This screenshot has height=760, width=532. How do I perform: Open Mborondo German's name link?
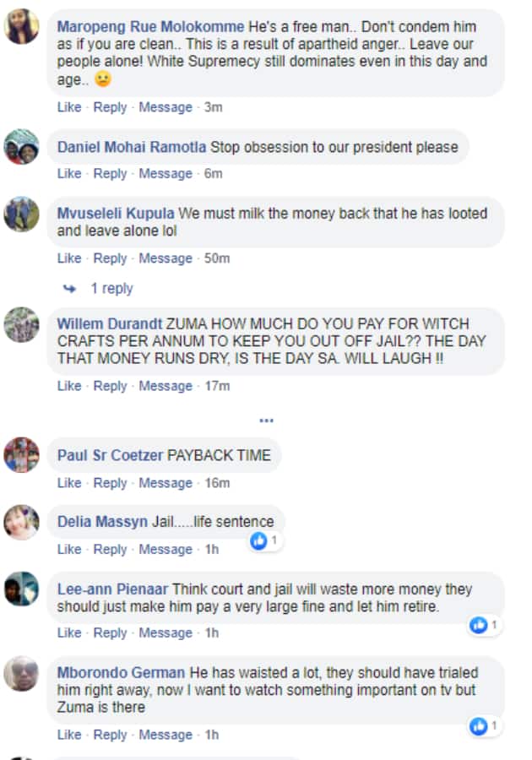121,672
